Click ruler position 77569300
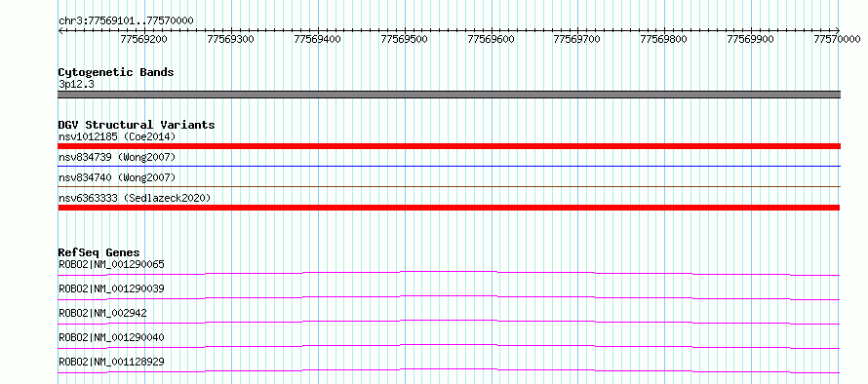868x384 pixels. tap(231, 39)
